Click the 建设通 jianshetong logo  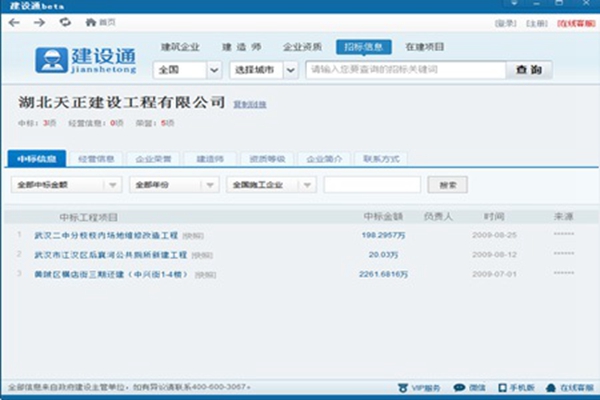86,60
